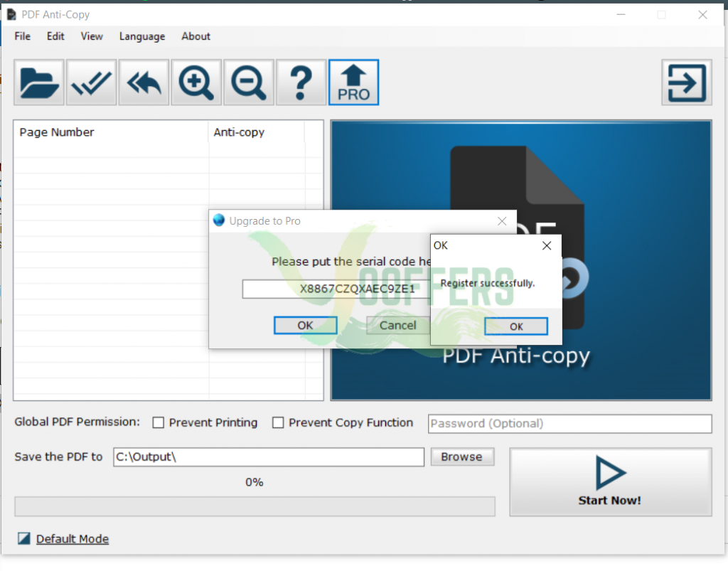This screenshot has width=728, height=571.
Task: Click the serial code input field
Action: pyautogui.click(x=336, y=289)
